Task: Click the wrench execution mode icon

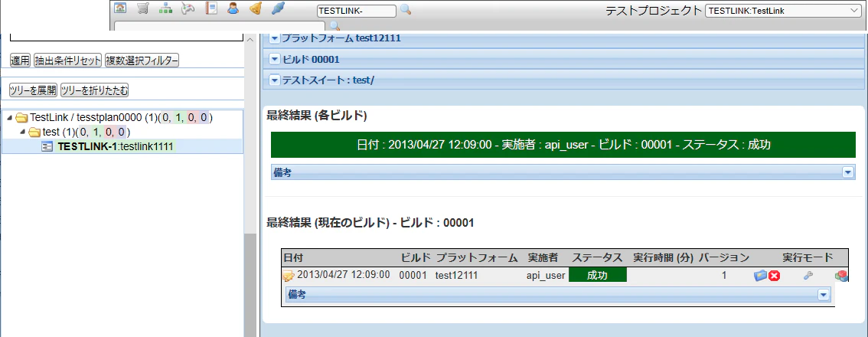Action: (808, 276)
